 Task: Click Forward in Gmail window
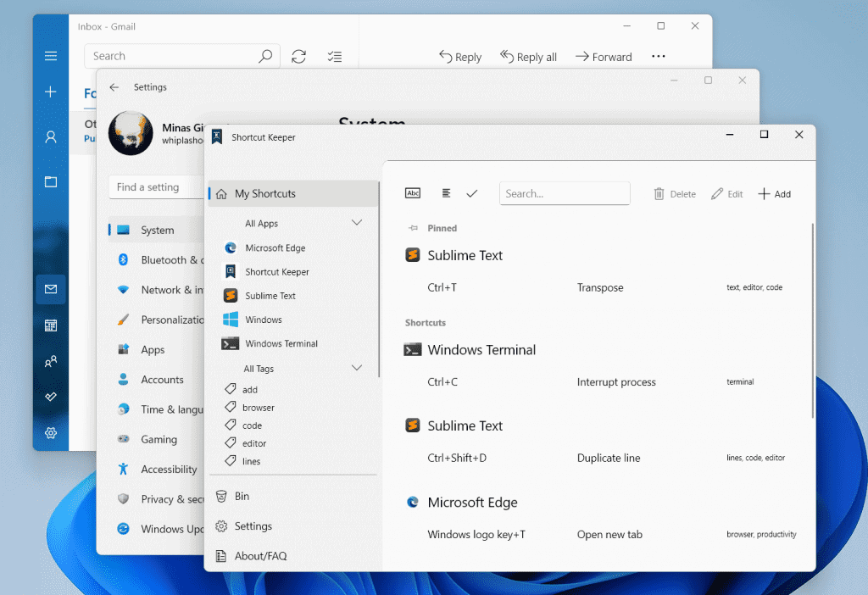(x=604, y=57)
